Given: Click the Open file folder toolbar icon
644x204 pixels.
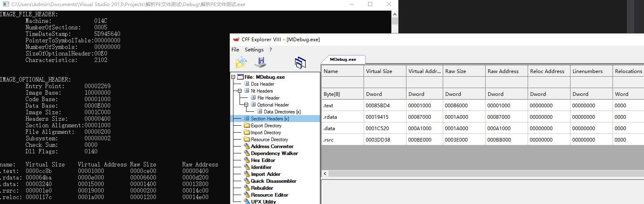Looking at the screenshot, I should click(x=241, y=62).
